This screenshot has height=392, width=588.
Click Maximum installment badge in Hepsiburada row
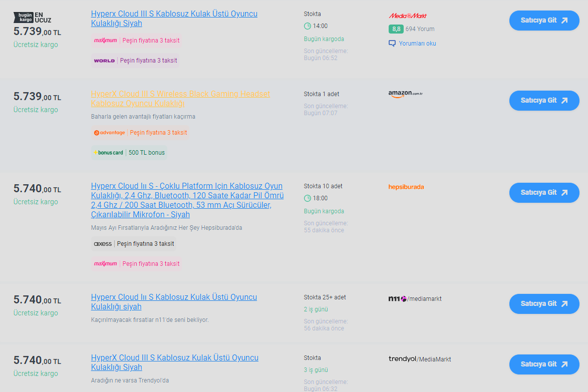pyautogui.click(x=137, y=264)
